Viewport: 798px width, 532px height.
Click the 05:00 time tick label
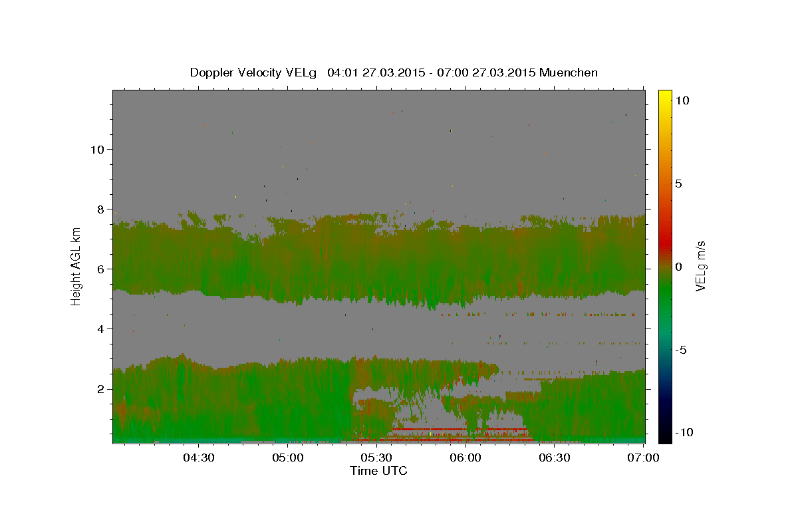(x=288, y=458)
